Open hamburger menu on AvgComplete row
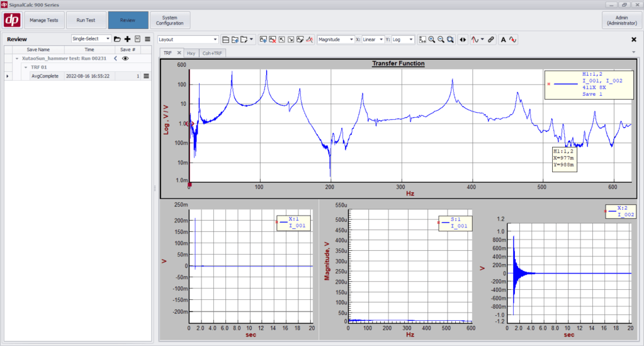 coord(146,76)
